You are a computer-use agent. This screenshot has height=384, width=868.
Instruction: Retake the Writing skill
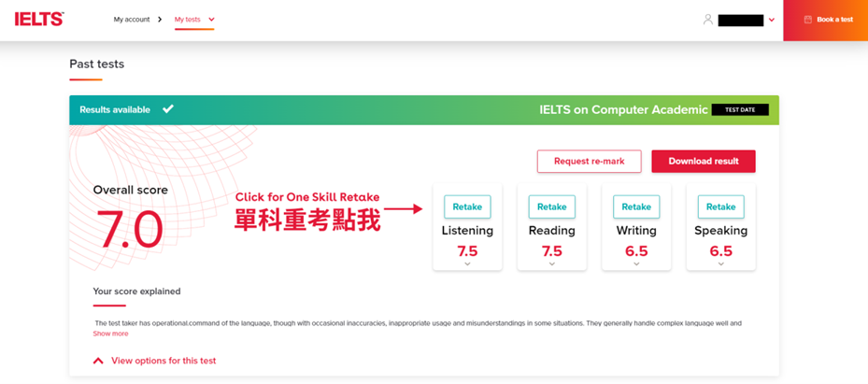click(x=636, y=206)
